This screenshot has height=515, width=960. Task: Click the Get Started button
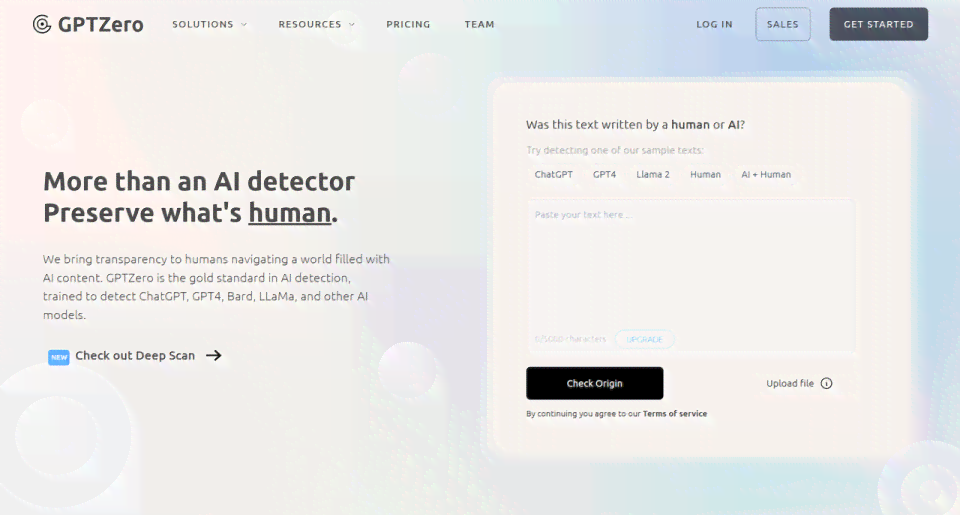point(879,24)
